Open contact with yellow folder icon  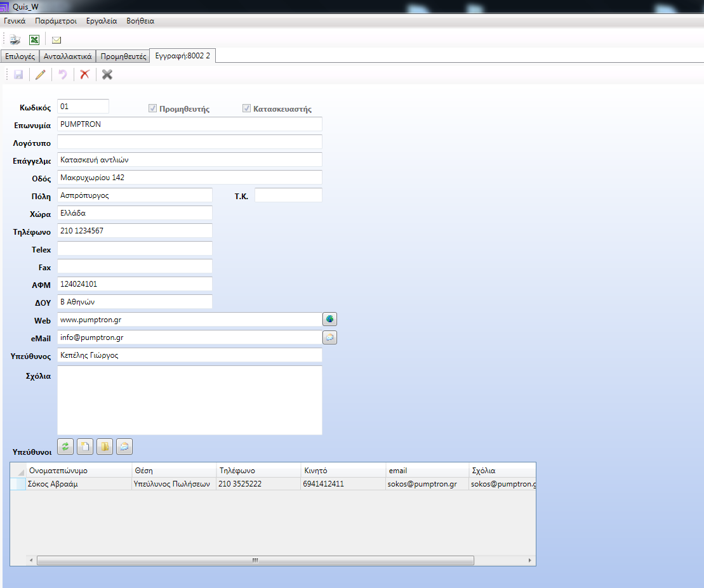[x=105, y=447]
